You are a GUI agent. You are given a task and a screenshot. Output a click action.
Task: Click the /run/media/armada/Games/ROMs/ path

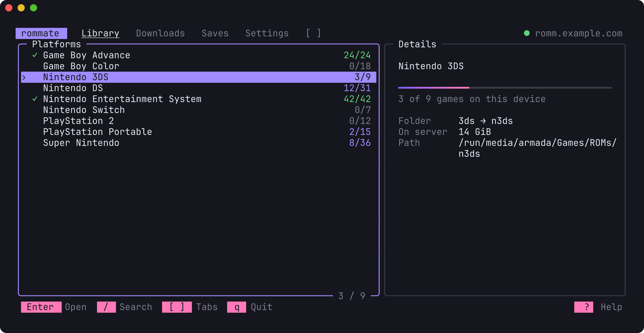pos(537,148)
